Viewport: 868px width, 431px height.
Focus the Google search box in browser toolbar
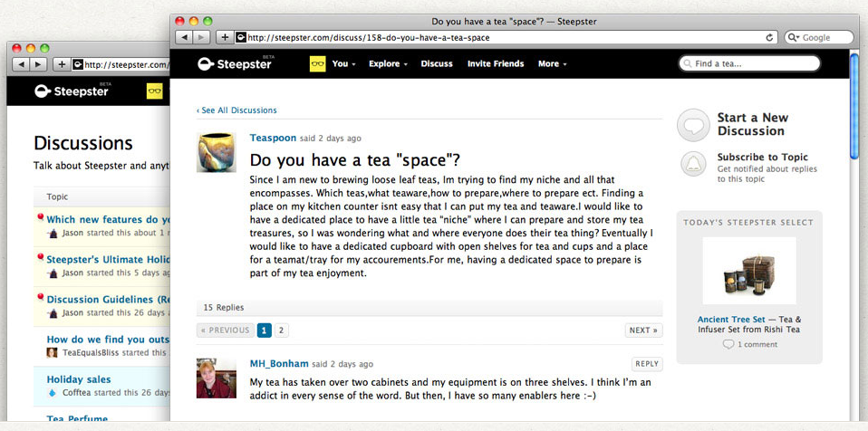click(x=819, y=38)
